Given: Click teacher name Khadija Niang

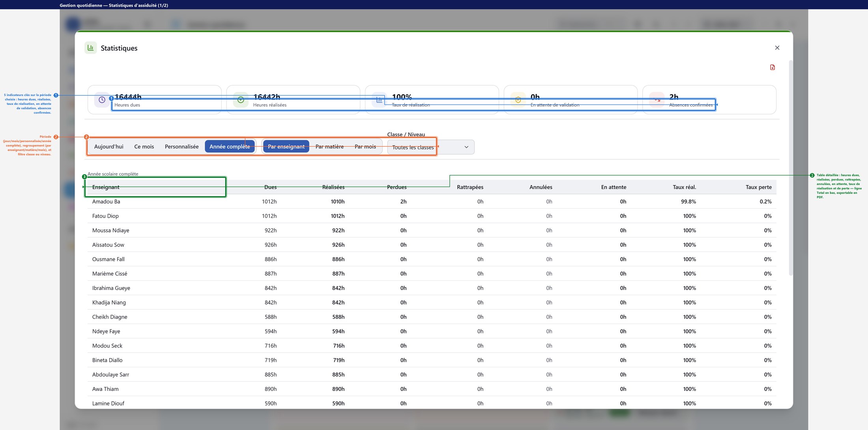Looking at the screenshot, I should (x=109, y=303).
